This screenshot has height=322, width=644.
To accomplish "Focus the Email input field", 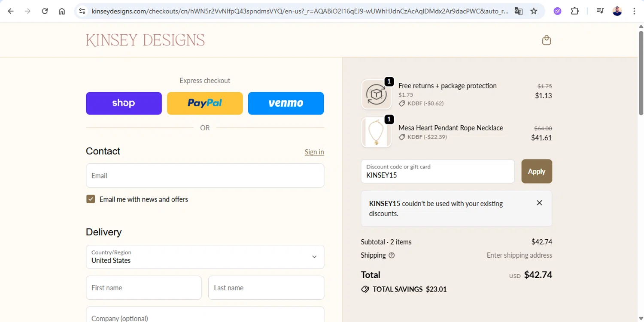I will click(x=205, y=175).
